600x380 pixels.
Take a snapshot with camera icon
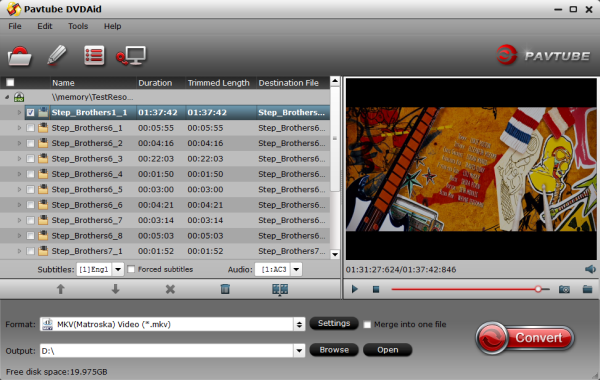(564, 289)
